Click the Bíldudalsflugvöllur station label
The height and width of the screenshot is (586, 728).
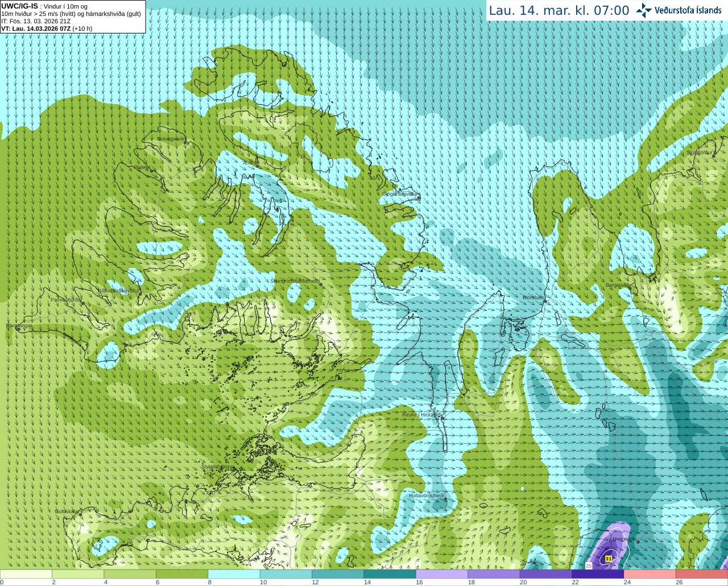pos(118,290)
